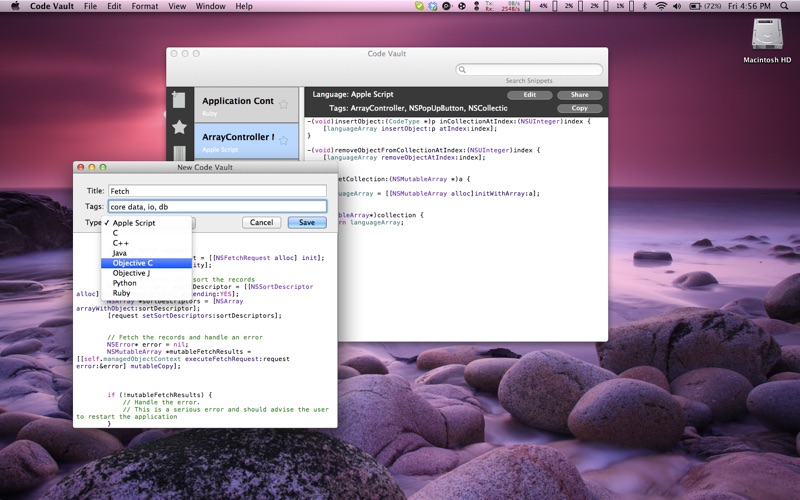800x500 pixels.
Task: Star the Application Cont snippet
Action: point(284,104)
